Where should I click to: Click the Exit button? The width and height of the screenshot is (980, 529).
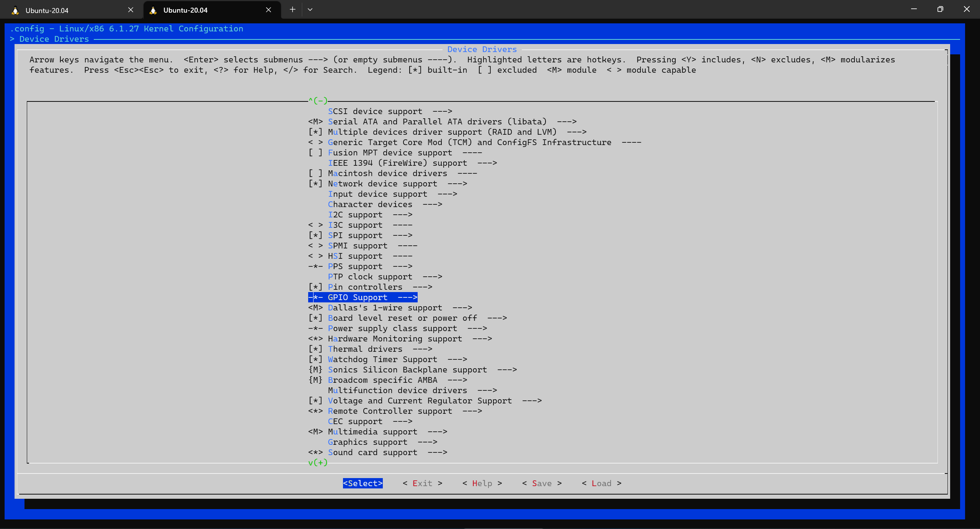tap(422, 483)
